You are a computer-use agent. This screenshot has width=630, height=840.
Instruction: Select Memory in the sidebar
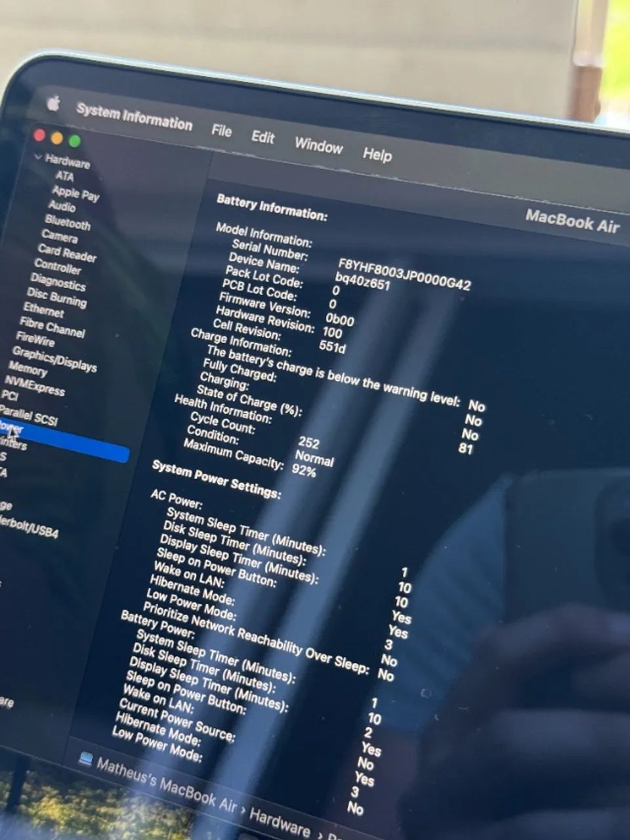(x=28, y=369)
